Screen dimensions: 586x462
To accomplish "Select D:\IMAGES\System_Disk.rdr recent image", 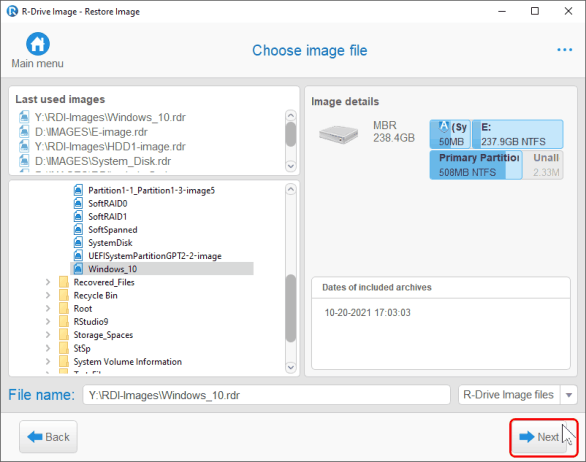I will point(103,161).
